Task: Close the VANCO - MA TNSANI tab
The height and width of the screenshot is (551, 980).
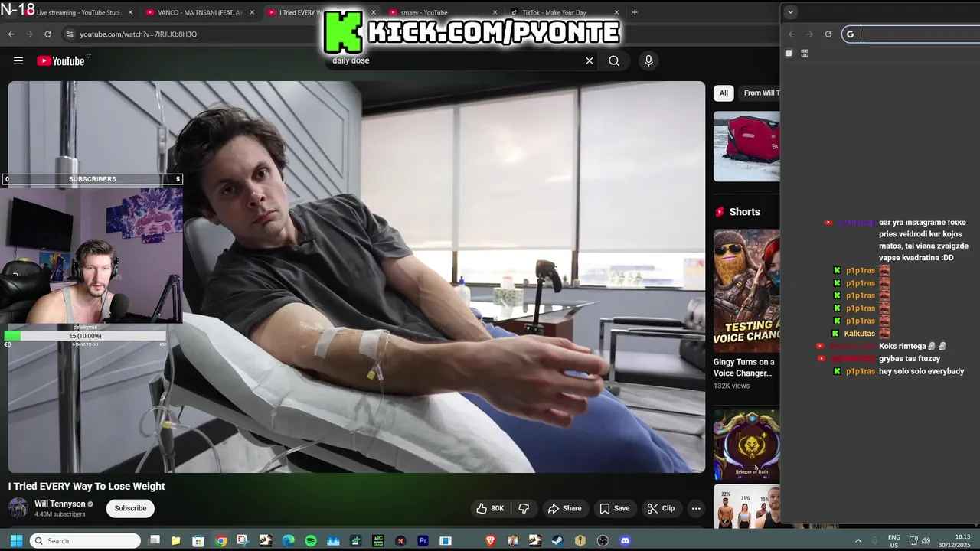Action: 252,12
